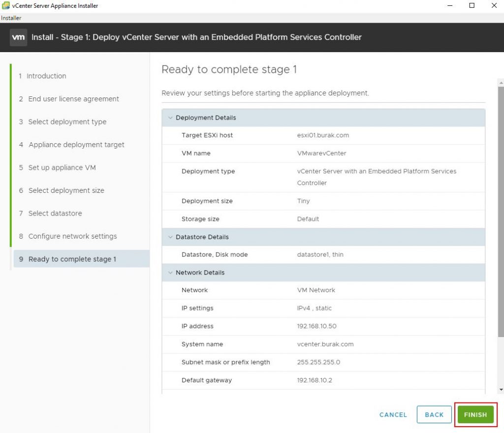This screenshot has height=433, width=504.
Task: Click the Subnet mask or prefix length label
Action: click(225, 362)
